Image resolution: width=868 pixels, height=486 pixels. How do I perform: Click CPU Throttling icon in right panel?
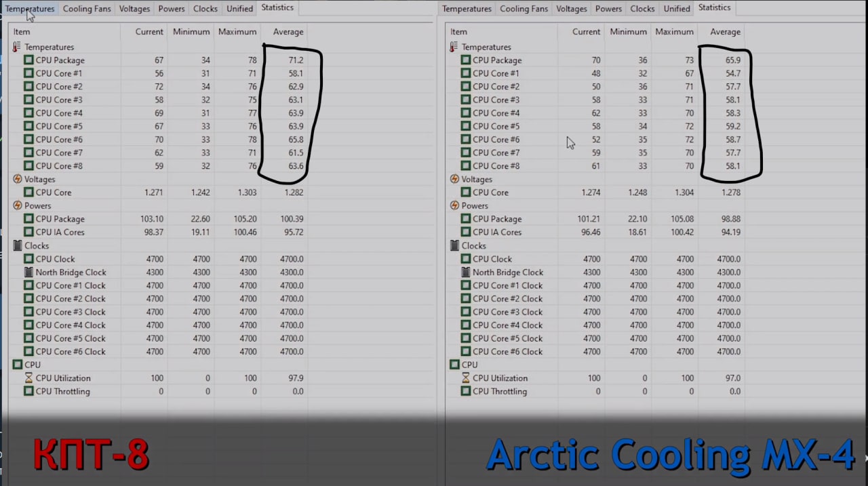(x=465, y=391)
